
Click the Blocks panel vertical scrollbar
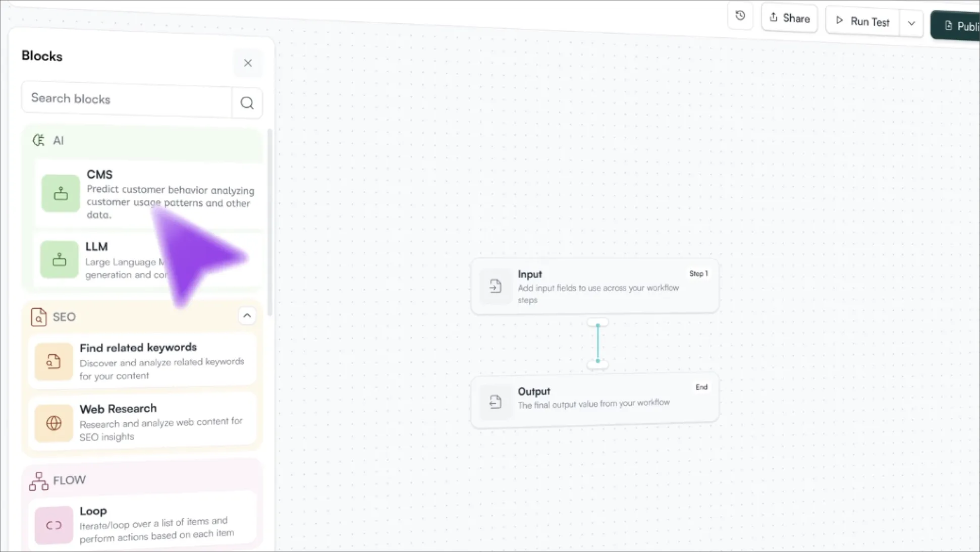click(270, 222)
